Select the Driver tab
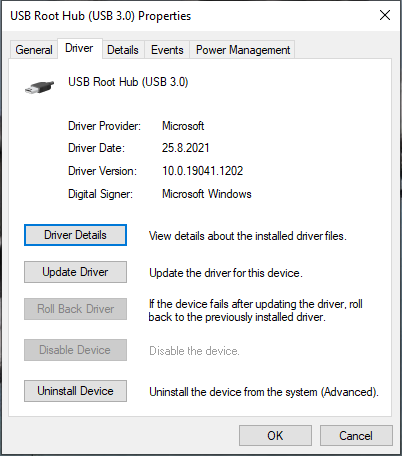Viewport: 402px width, 456px height. click(x=79, y=48)
